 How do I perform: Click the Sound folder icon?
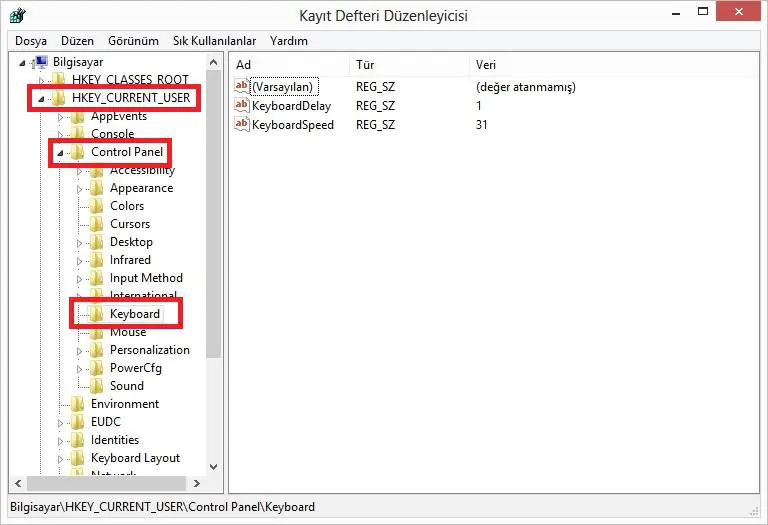click(x=96, y=386)
